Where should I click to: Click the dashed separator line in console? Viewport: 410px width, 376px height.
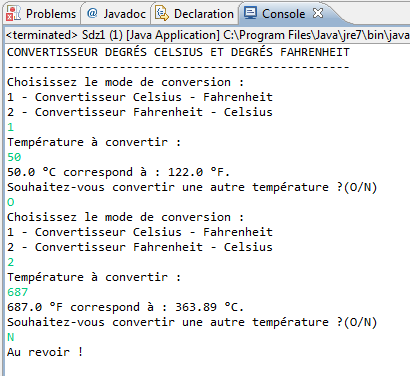click(x=178, y=67)
